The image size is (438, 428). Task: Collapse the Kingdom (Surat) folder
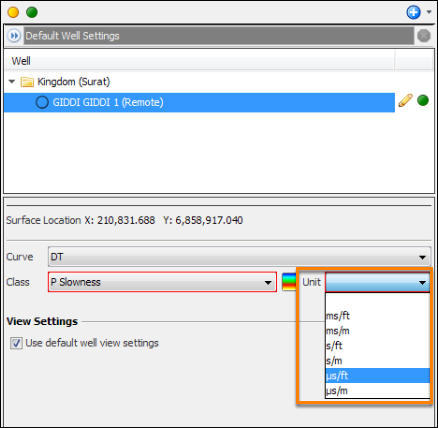[x=12, y=81]
